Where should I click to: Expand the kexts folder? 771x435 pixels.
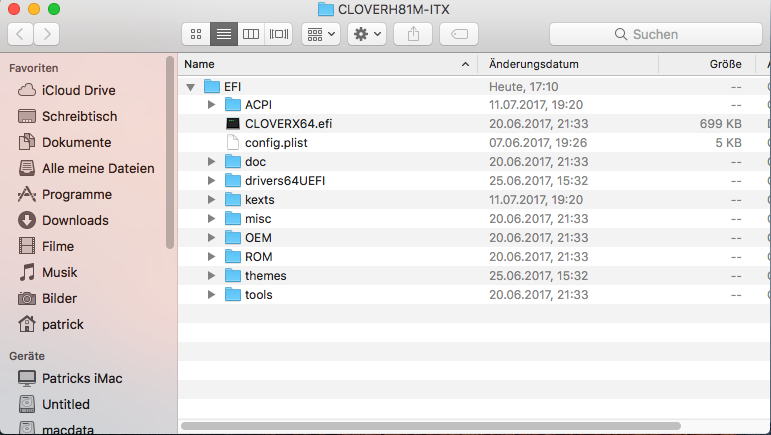pyautogui.click(x=211, y=200)
